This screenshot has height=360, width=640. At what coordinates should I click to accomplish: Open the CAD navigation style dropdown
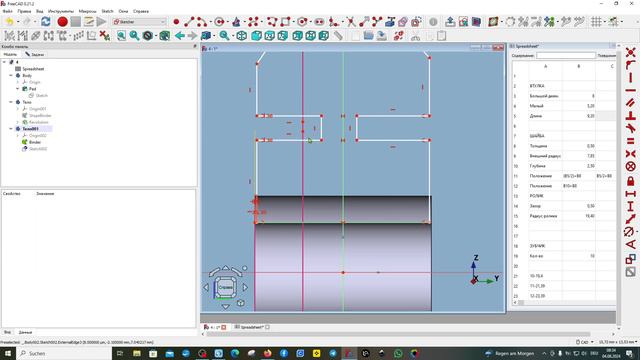coord(585,342)
